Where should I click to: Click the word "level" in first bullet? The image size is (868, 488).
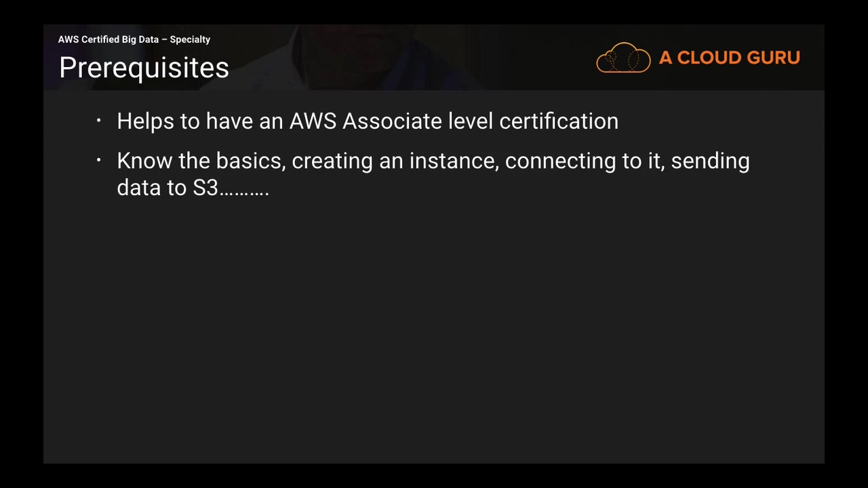471,121
